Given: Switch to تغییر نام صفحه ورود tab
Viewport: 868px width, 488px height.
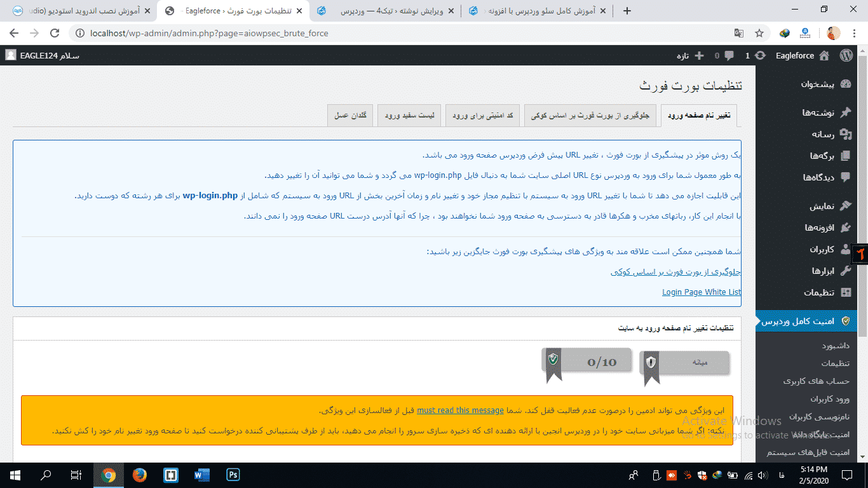Looking at the screenshot, I should (x=699, y=116).
